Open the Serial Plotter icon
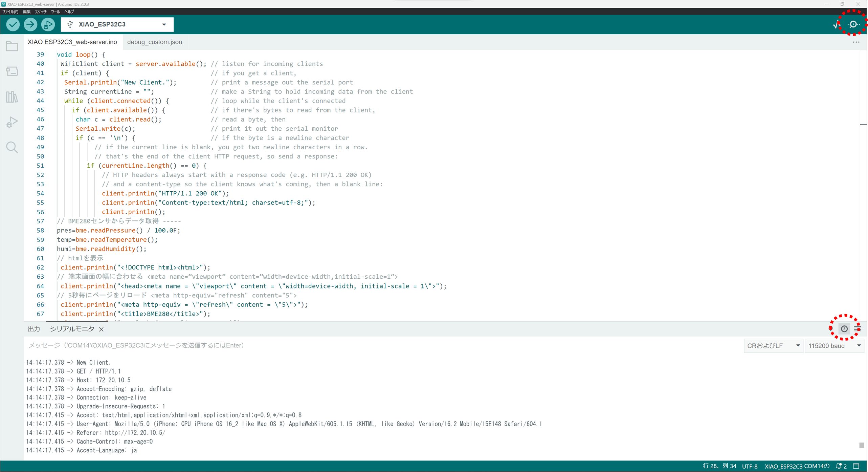 [836, 24]
